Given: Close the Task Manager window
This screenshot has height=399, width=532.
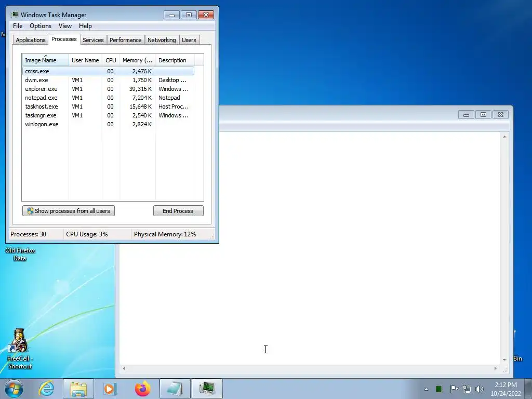Looking at the screenshot, I should pos(206,15).
